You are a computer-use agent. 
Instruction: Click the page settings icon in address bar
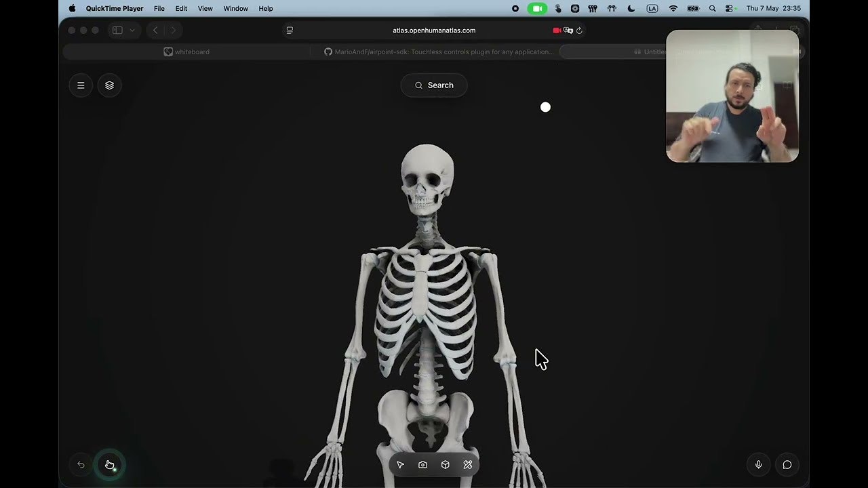tap(290, 30)
